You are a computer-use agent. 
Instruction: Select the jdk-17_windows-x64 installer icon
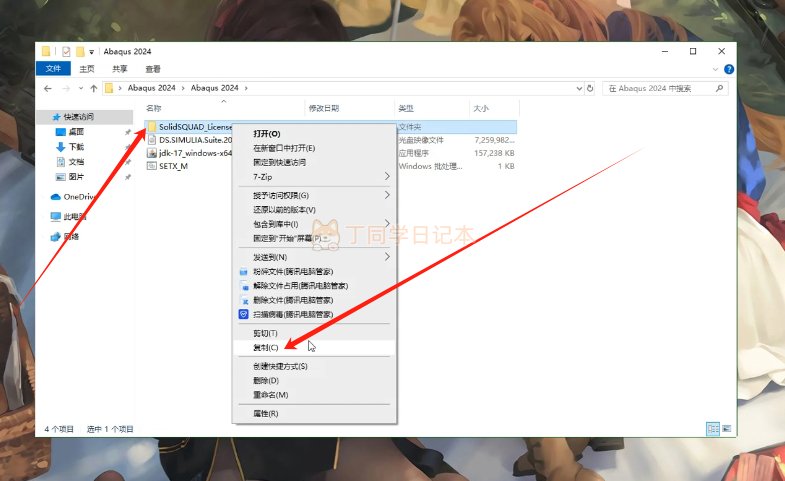tap(152, 153)
